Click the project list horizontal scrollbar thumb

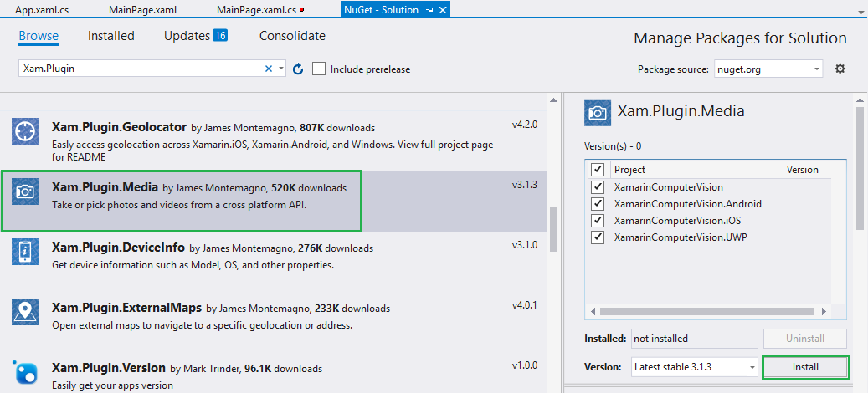tap(709, 311)
